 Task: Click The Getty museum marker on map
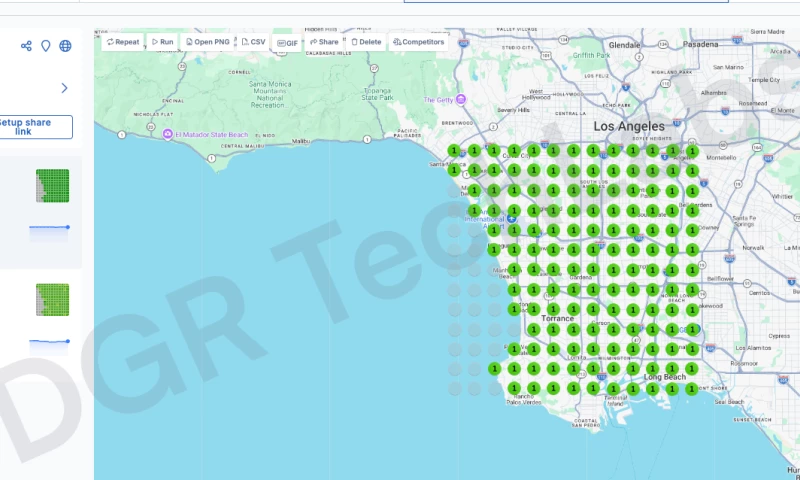(461, 99)
